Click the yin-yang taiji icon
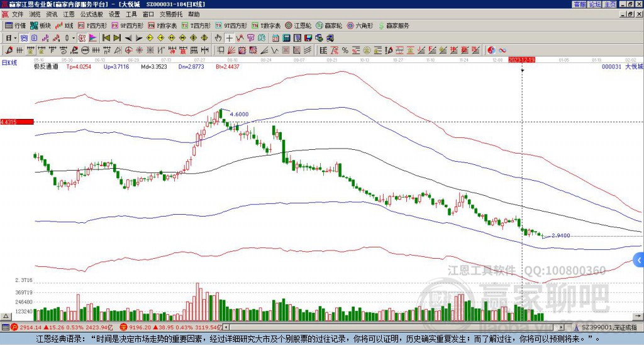The height and width of the screenshot is (345, 644). click(491, 50)
